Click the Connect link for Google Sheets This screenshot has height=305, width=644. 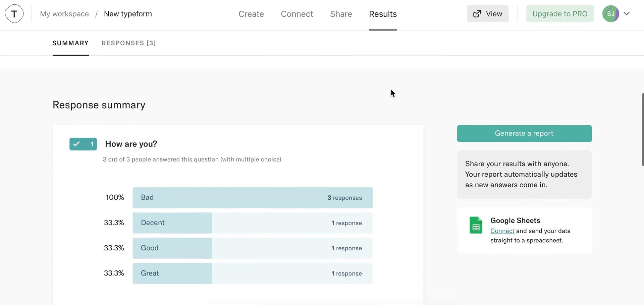click(x=502, y=231)
